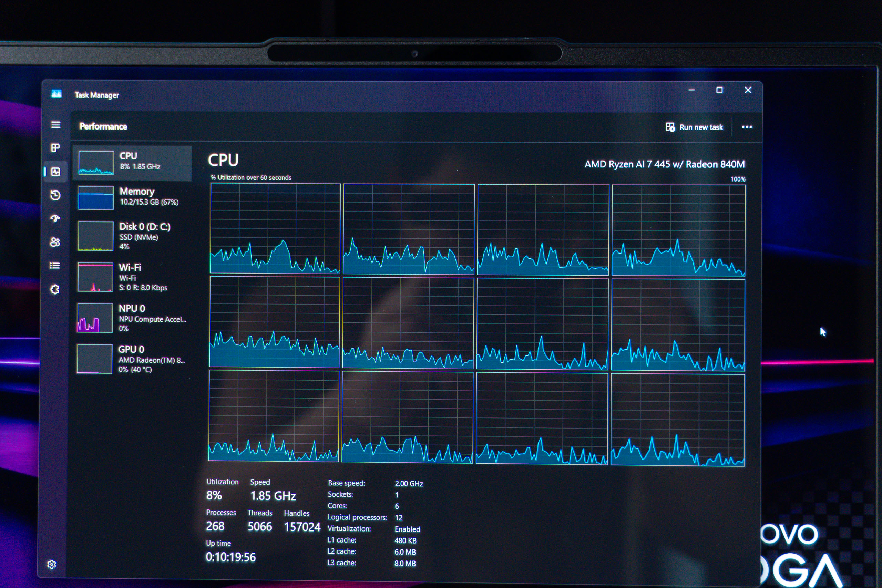882x588 pixels.
Task: Click the Virtualization value "Enabled"
Action: point(407,529)
